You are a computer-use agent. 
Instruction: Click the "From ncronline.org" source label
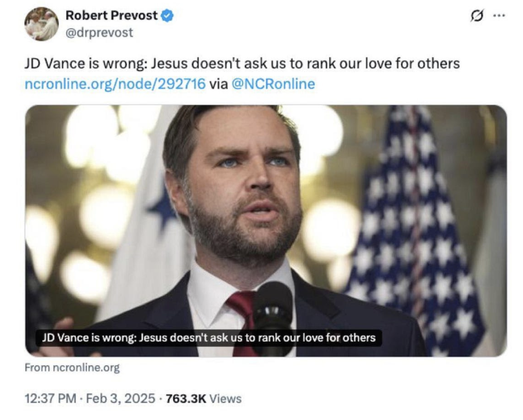[x=72, y=368]
